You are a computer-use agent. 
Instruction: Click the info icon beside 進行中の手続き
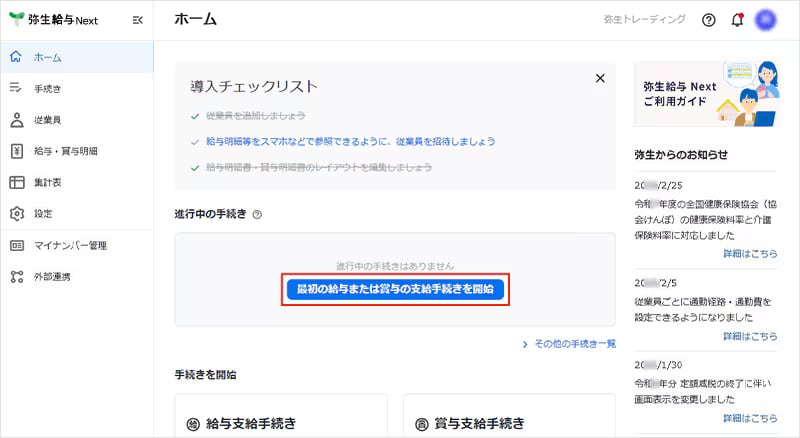coord(257,215)
